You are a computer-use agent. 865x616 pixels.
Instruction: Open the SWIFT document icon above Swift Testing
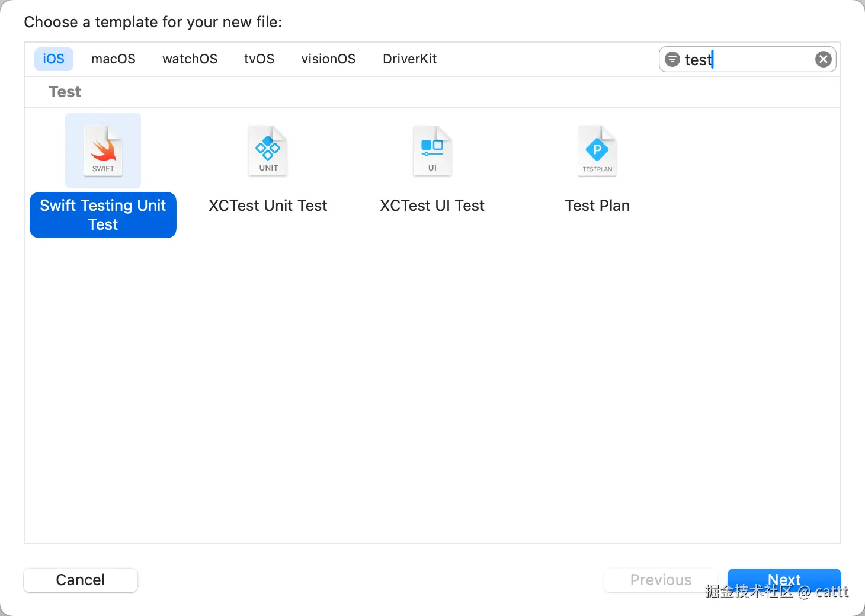(x=102, y=150)
